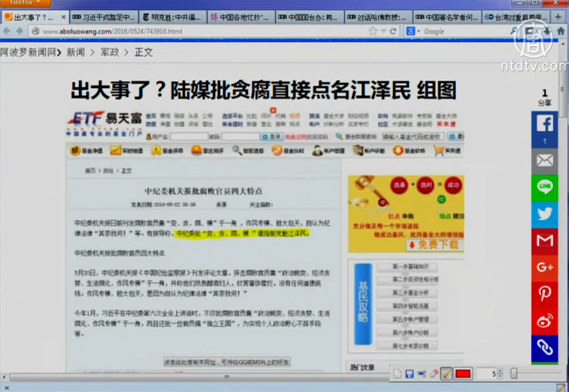Share the article on Facebook
Screen dimensions: 569x392
pyautogui.click(x=544, y=125)
